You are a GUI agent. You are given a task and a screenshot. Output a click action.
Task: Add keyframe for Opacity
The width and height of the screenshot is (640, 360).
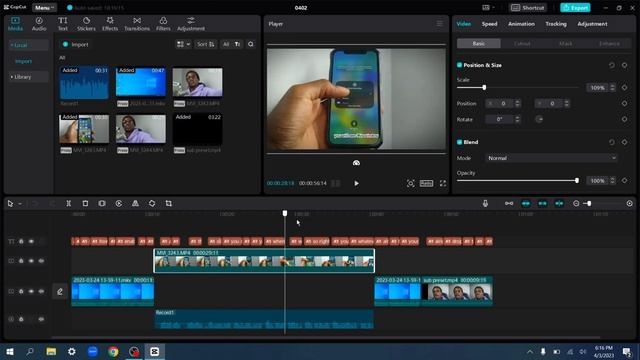[624, 180]
